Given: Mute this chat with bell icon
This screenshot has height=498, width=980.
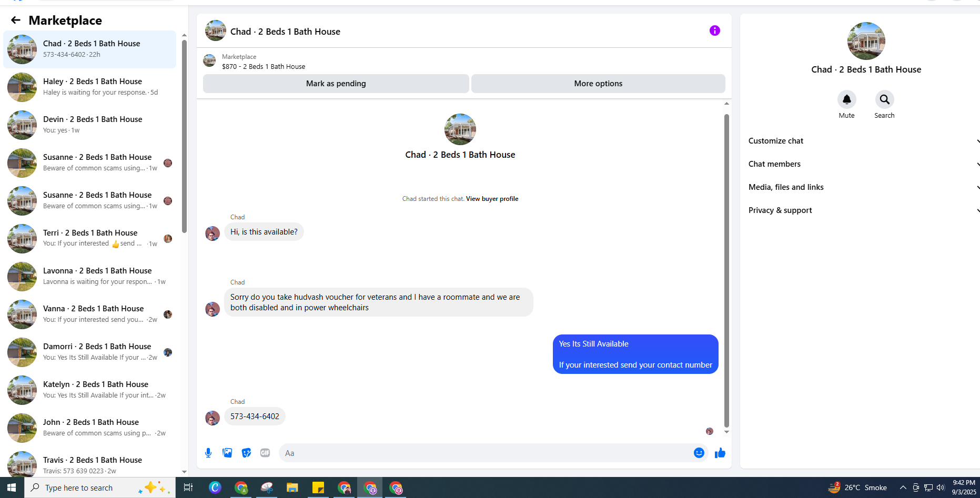Looking at the screenshot, I should click(x=846, y=99).
